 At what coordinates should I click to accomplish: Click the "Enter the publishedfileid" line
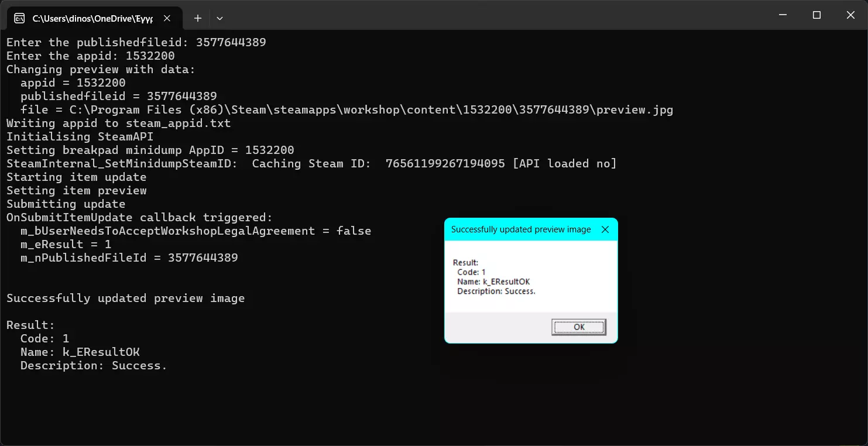(136, 42)
